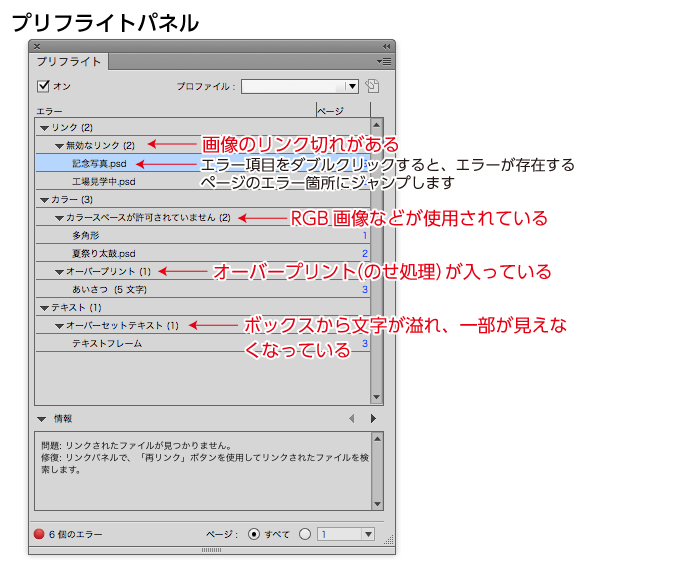Click the red error status indicator

40,534
